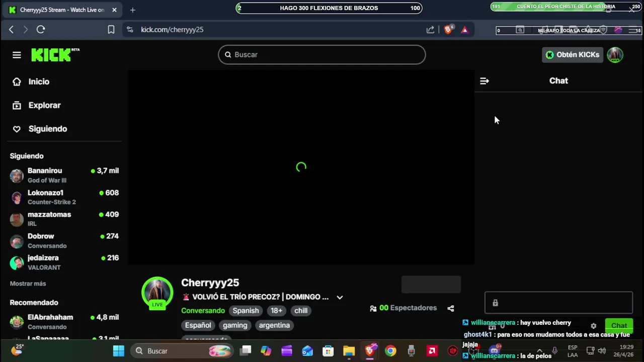The height and width of the screenshot is (362, 644).
Task: Open a new browser tab
Action: (x=133, y=10)
